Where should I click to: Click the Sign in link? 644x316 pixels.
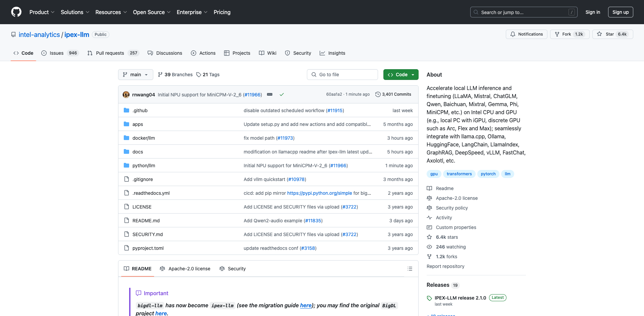[x=593, y=12]
